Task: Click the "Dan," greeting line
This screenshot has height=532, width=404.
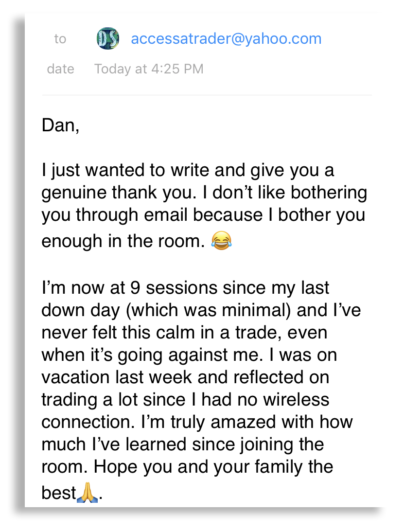Action: point(60,125)
